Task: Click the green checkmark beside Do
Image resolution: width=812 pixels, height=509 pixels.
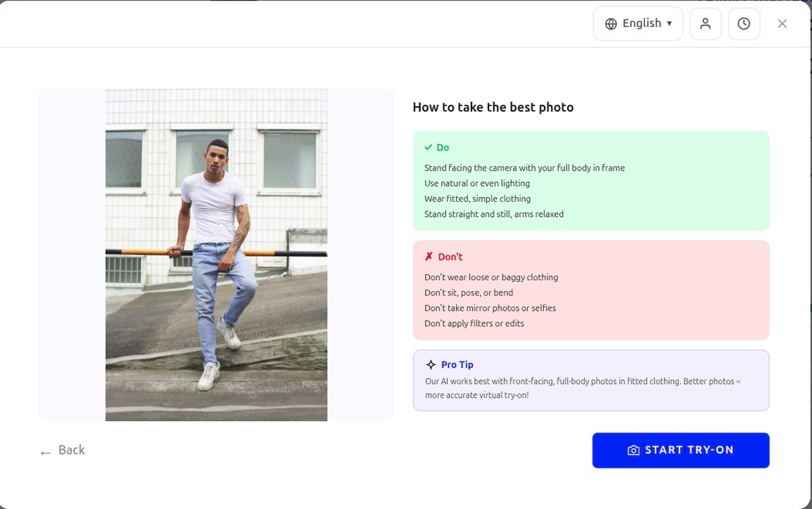Action: pyautogui.click(x=427, y=147)
